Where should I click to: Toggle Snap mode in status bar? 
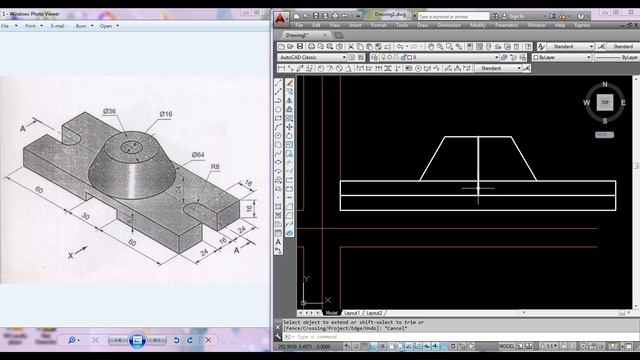(355, 346)
